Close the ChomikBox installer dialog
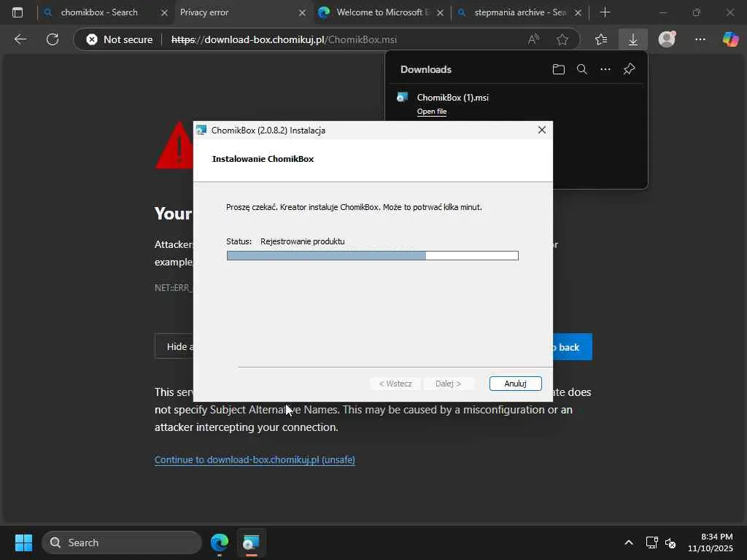The height and width of the screenshot is (560, 747). pyautogui.click(x=542, y=130)
